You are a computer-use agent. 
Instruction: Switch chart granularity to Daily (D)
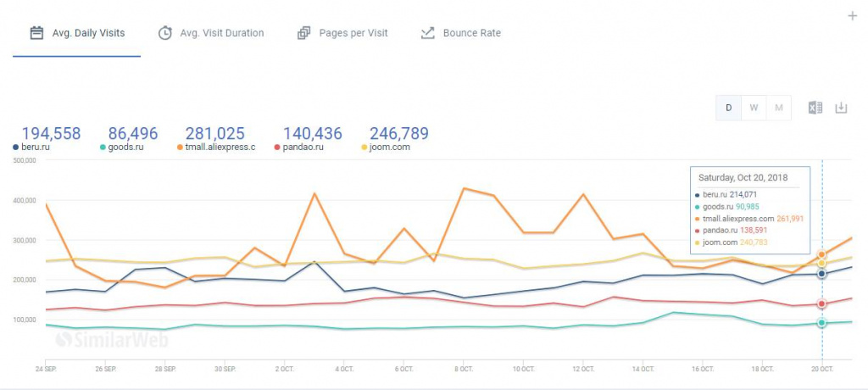(x=729, y=108)
